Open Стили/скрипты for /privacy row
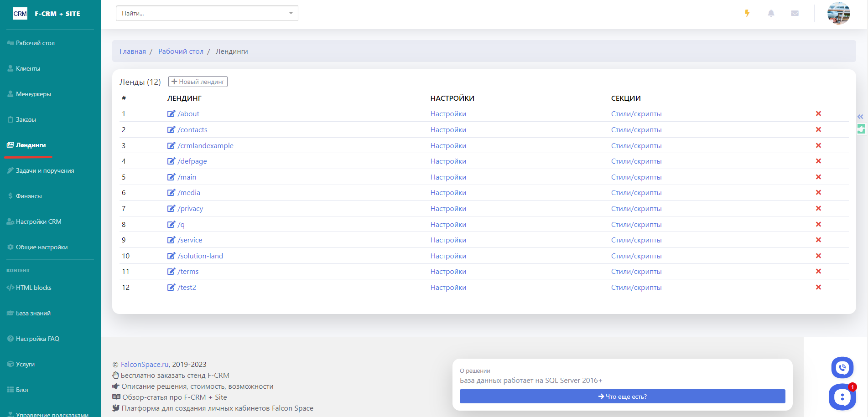This screenshot has width=868, height=417. 636,209
